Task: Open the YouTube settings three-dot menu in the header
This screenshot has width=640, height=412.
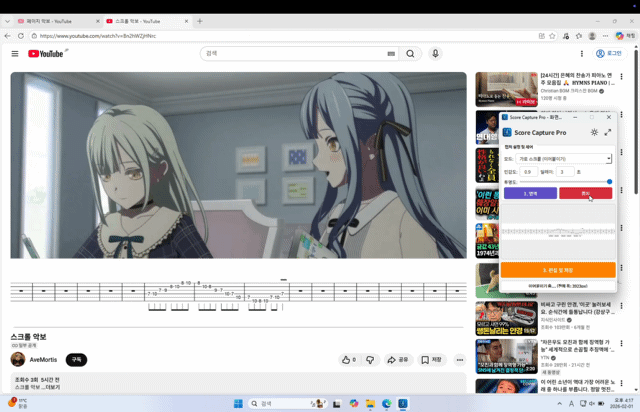Action: click(x=582, y=54)
